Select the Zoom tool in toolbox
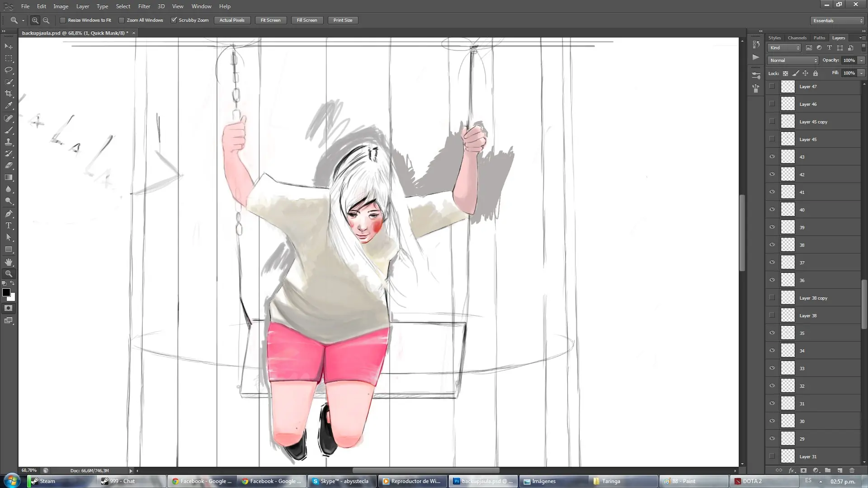Viewport: 868px width, 488px height. 9,274
